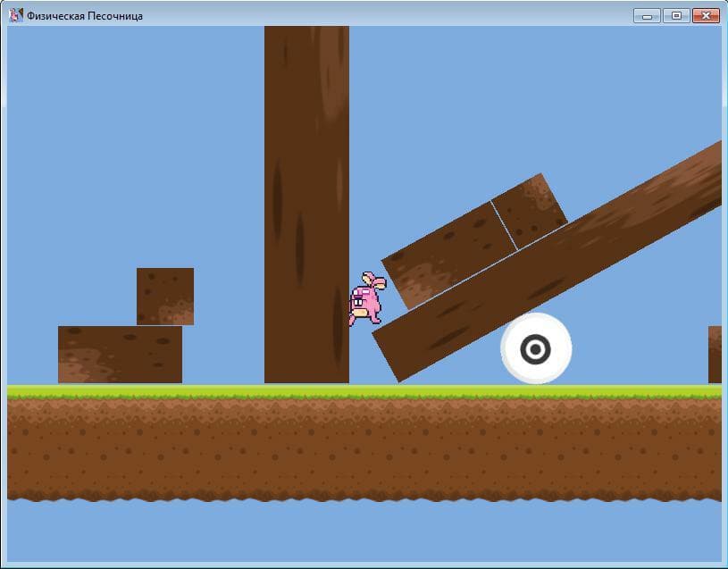The image size is (728, 569).
Task: Click the white wheel with target center
Action: (536, 348)
